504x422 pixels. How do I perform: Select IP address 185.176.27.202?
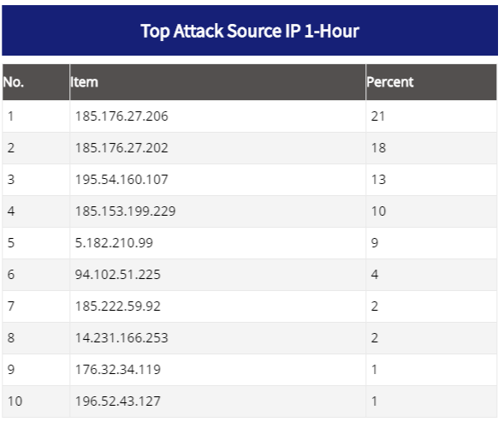(122, 148)
